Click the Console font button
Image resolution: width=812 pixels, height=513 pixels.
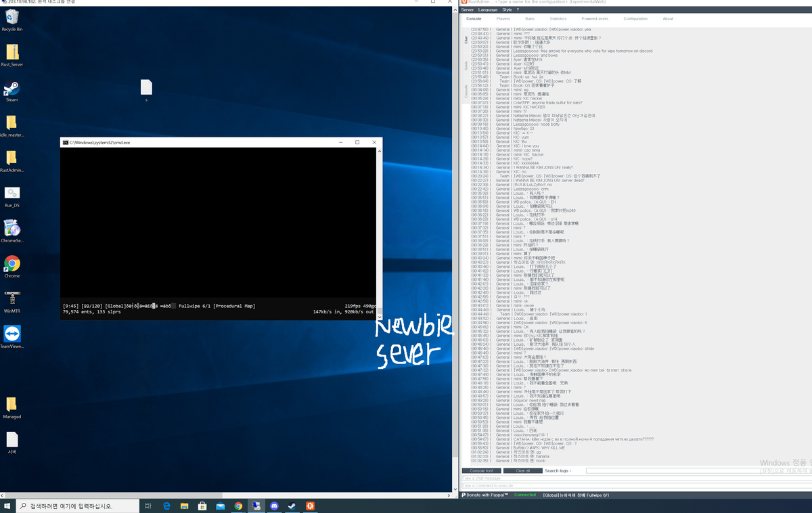pyautogui.click(x=481, y=471)
